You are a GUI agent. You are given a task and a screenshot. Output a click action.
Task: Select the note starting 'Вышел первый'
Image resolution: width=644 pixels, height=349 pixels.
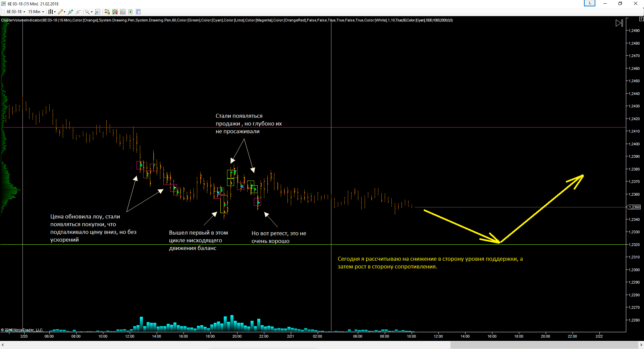pyautogui.click(x=198, y=240)
